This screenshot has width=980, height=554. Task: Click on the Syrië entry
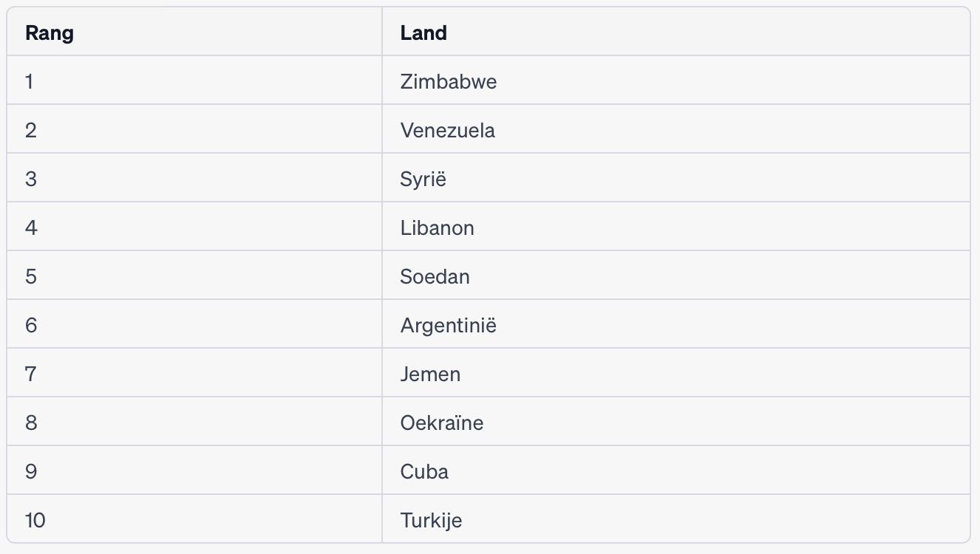tap(423, 179)
